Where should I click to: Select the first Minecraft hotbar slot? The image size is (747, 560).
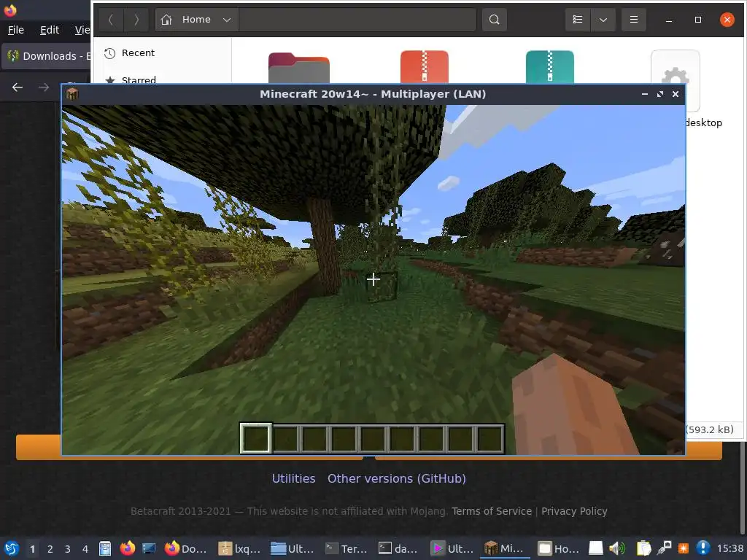coord(256,438)
